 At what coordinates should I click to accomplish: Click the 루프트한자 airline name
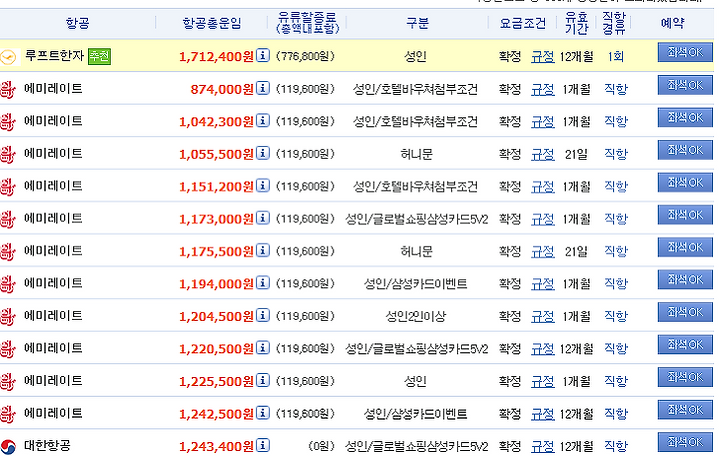point(54,56)
